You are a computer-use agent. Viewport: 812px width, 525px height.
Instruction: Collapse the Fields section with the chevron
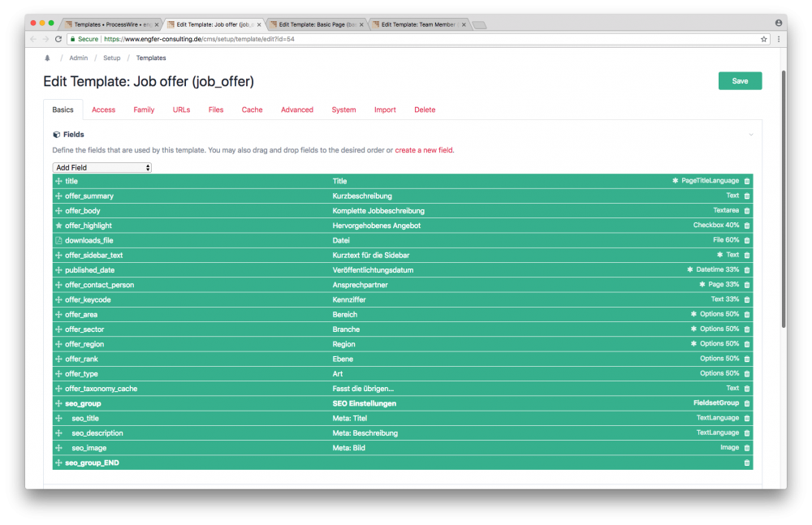[751, 135]
